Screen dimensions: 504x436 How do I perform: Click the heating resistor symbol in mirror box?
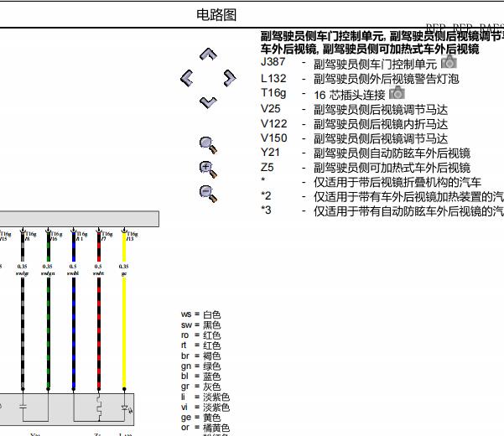pos(99,406)
